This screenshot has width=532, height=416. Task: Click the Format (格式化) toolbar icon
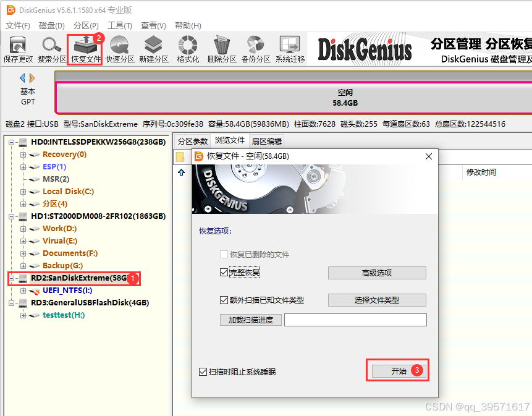(188, 49)
